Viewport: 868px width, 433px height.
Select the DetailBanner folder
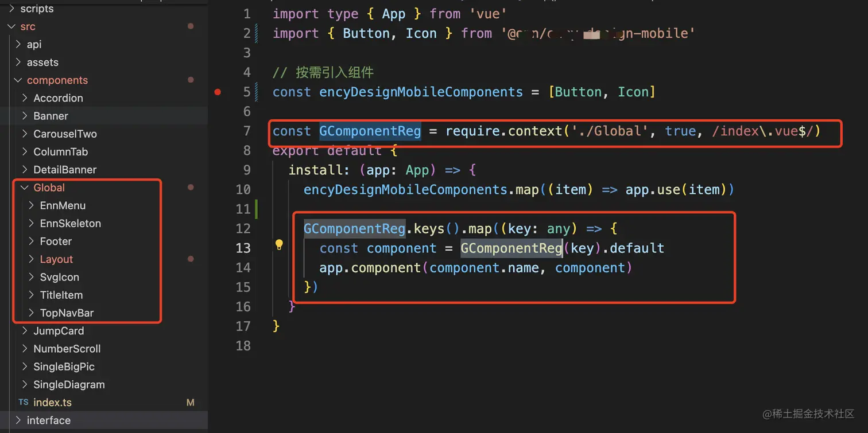65,170
